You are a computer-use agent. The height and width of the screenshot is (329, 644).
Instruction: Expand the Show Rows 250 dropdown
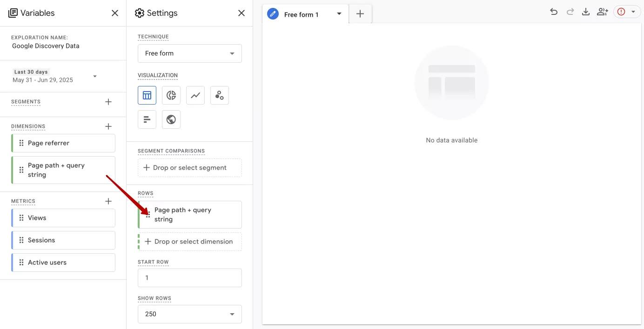(190, 314)
